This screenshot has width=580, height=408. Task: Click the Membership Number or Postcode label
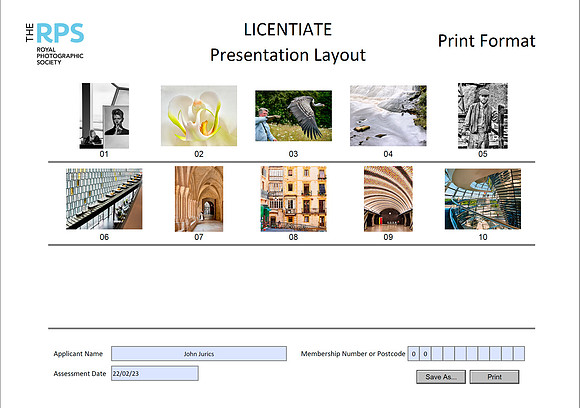353,354
